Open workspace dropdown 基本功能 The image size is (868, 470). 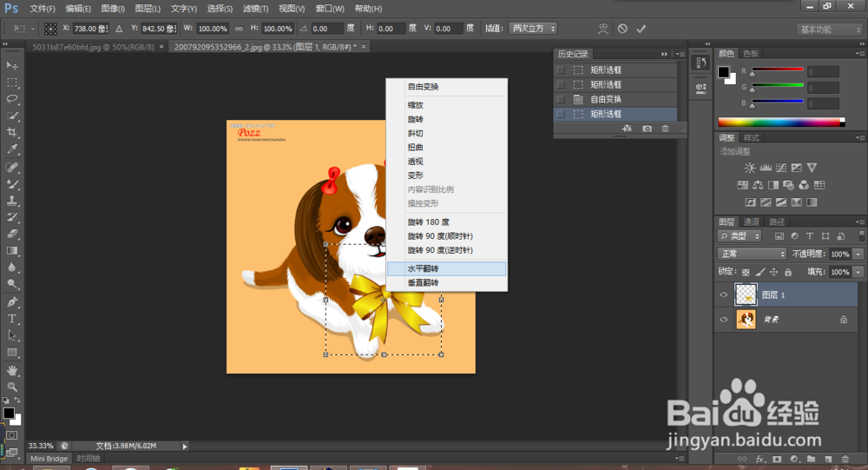[831, 30]
